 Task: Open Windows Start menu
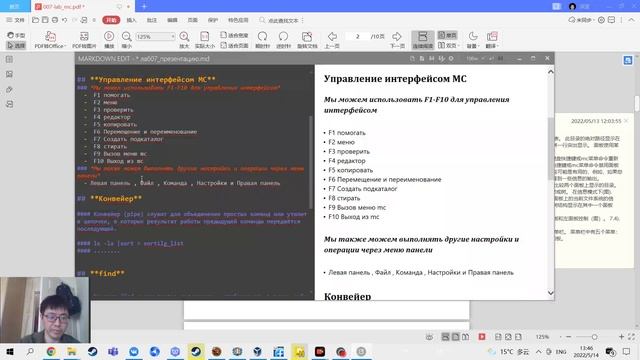(x=9, y=351)
